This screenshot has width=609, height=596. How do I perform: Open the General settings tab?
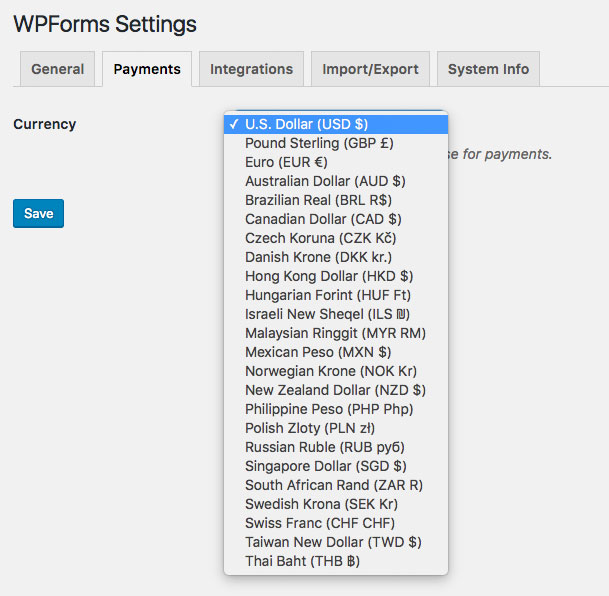[57, 69]
